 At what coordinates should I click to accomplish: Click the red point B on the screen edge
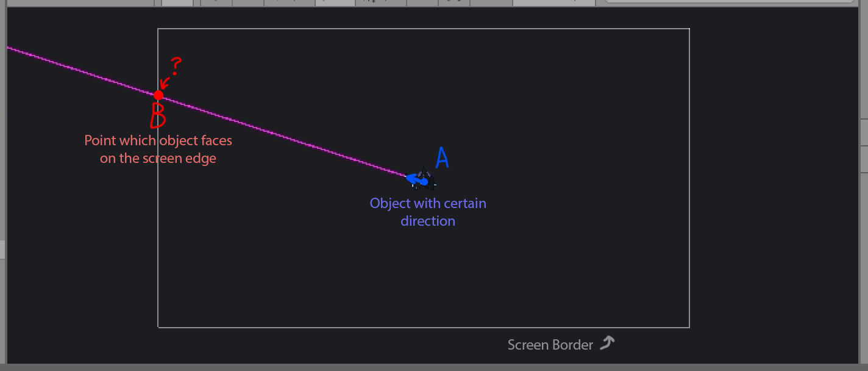coord(158,94)
